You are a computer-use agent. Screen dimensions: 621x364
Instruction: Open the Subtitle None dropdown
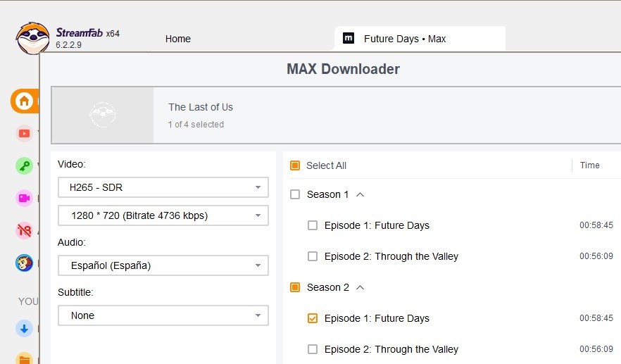163,315
